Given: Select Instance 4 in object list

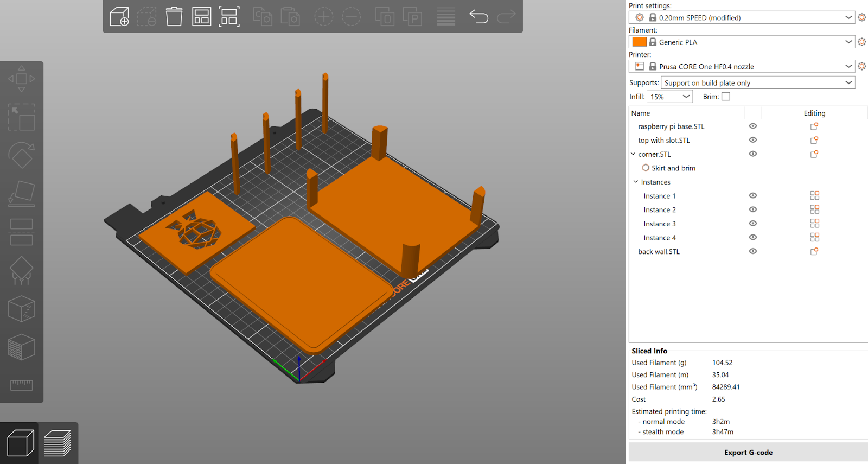Looking at the screenshot, I should tap(659, 238).
